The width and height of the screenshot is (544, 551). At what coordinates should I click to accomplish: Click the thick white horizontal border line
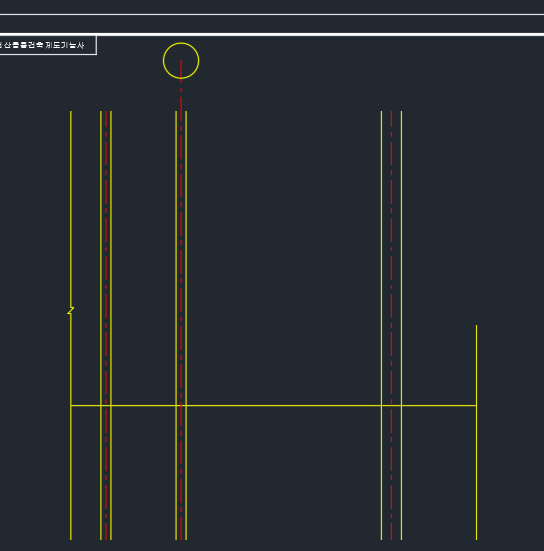tap(272, 34)
